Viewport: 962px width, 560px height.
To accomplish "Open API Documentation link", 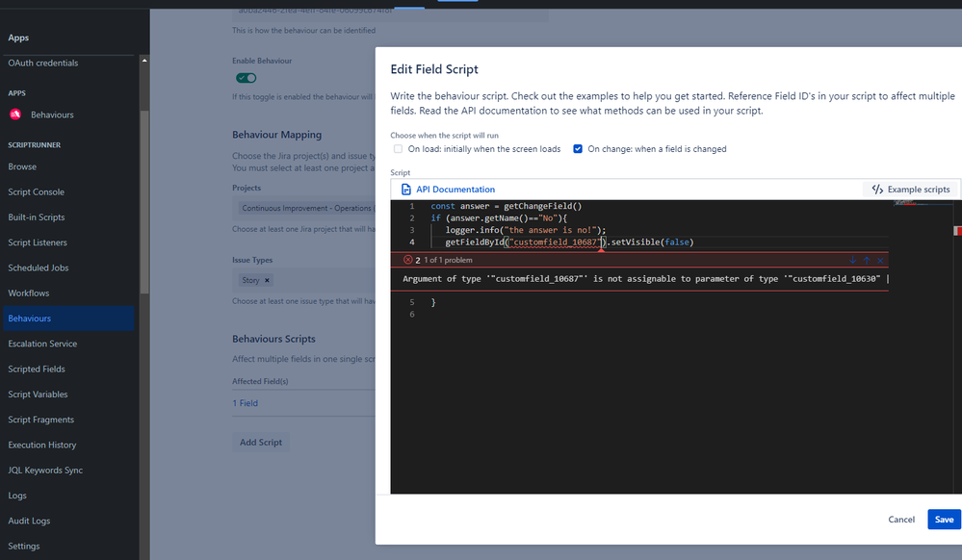I will (x=455, y=190).
